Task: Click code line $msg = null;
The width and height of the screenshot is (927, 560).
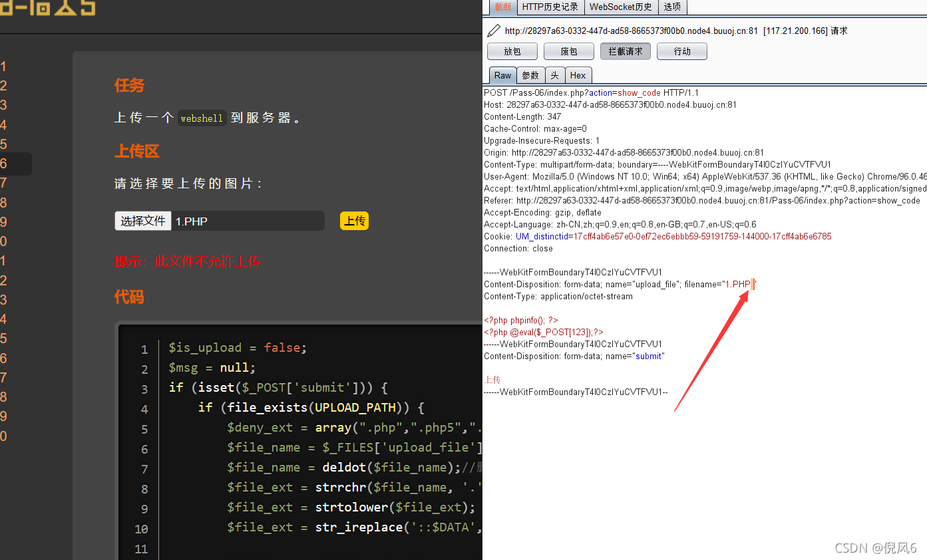Action: pyautogui.click(x=212, y=368)
